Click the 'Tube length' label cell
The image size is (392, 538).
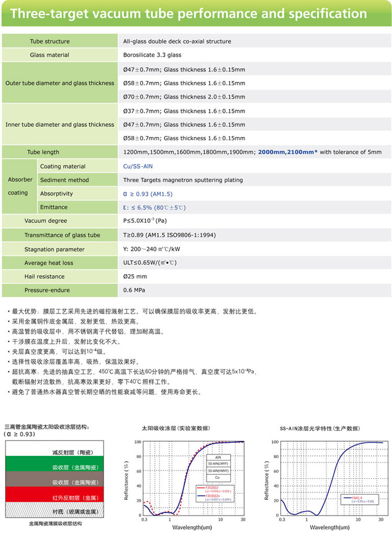[60, 152]
